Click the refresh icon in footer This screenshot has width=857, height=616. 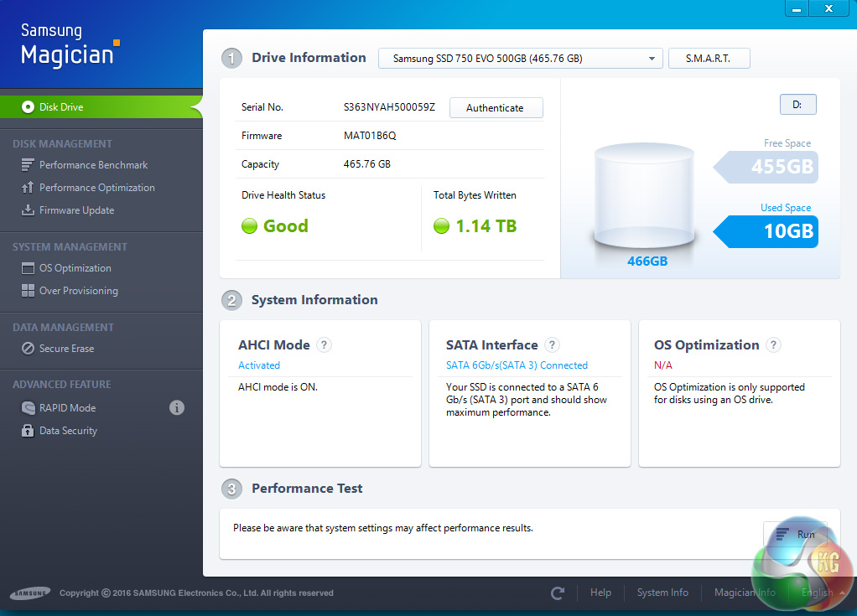tap(558, 593)
